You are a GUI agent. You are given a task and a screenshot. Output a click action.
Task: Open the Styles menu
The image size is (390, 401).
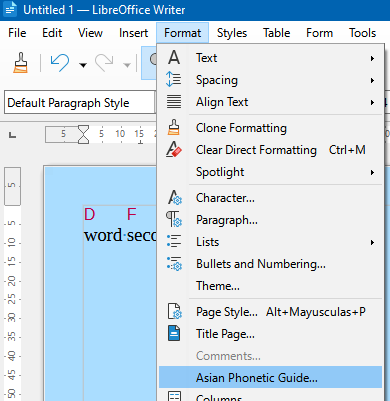[232, 33]
